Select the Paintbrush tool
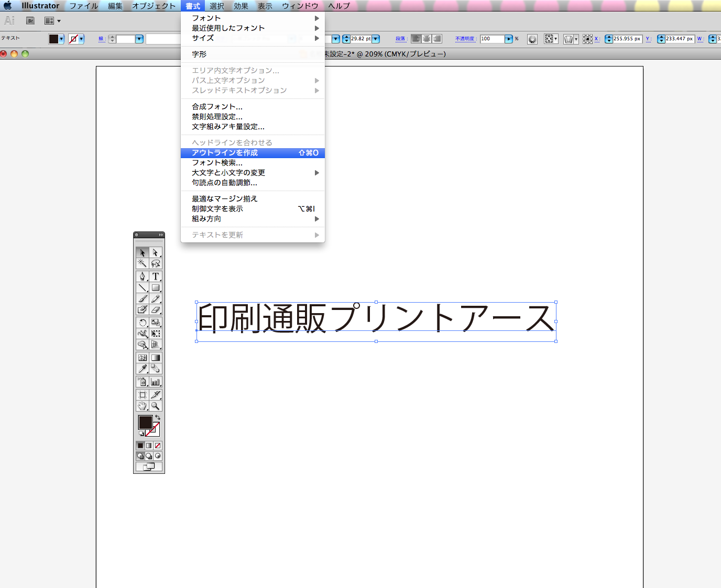 pyautogui.click(x=143, y=298)
